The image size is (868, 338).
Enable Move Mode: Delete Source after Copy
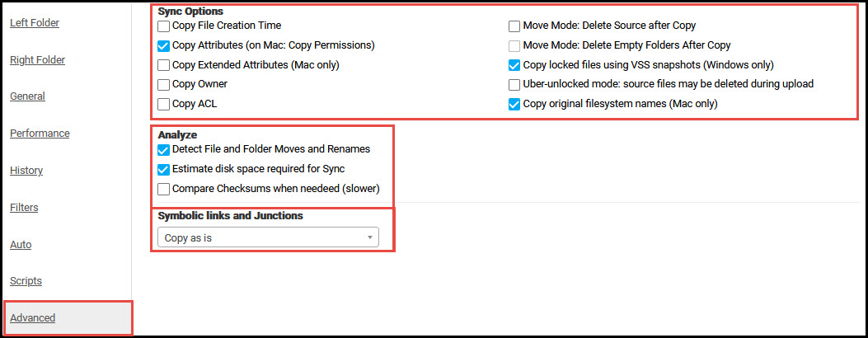514,26
